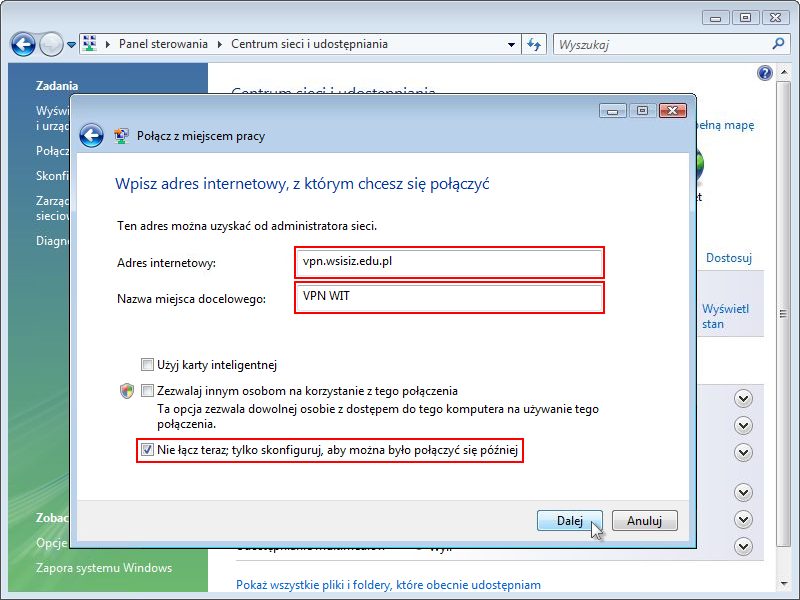
Task: Uncheck the Nie łącz teraz checkbox
Action: [x=148, y=451]
